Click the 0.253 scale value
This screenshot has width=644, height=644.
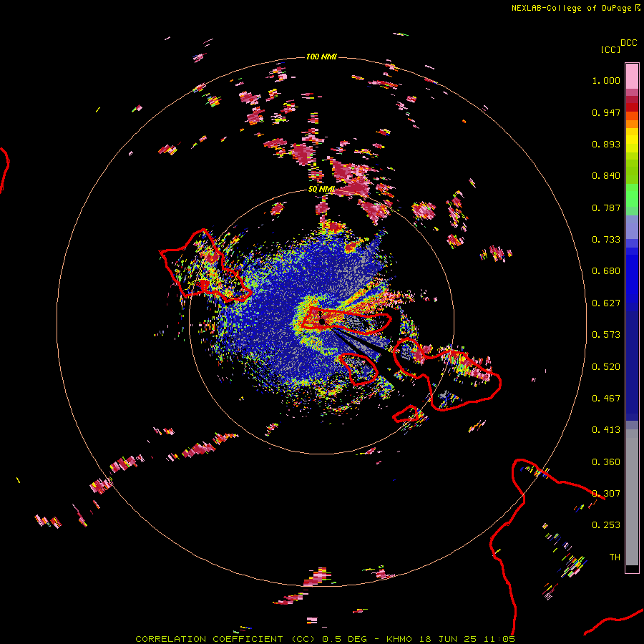click(x=606, y=525)
